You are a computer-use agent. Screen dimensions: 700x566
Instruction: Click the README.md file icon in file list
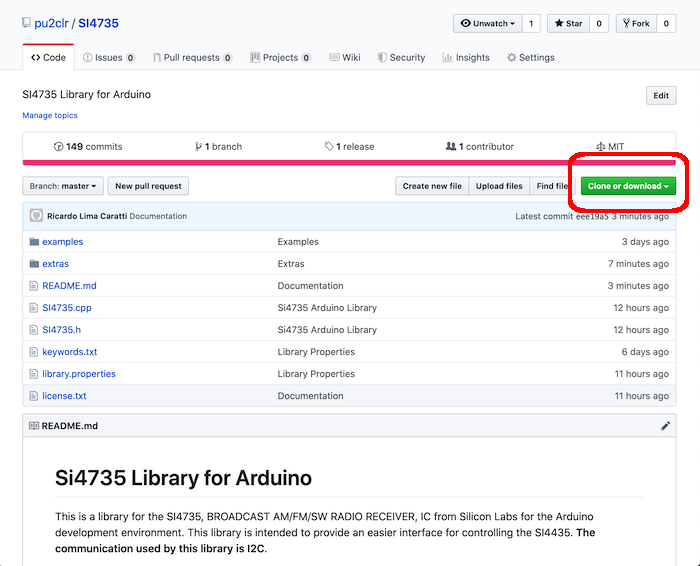click(33, 286)
